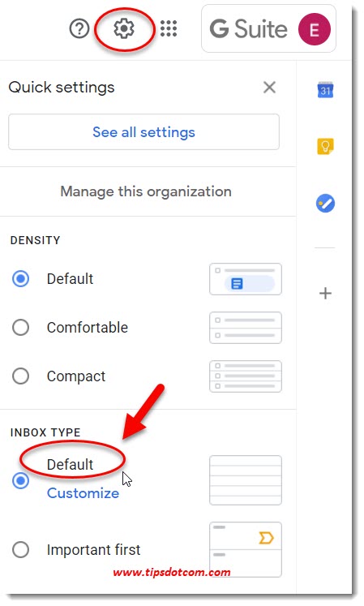Select the Important first inbox type
This screenshot has height=606, width=364.
point(20,549)
